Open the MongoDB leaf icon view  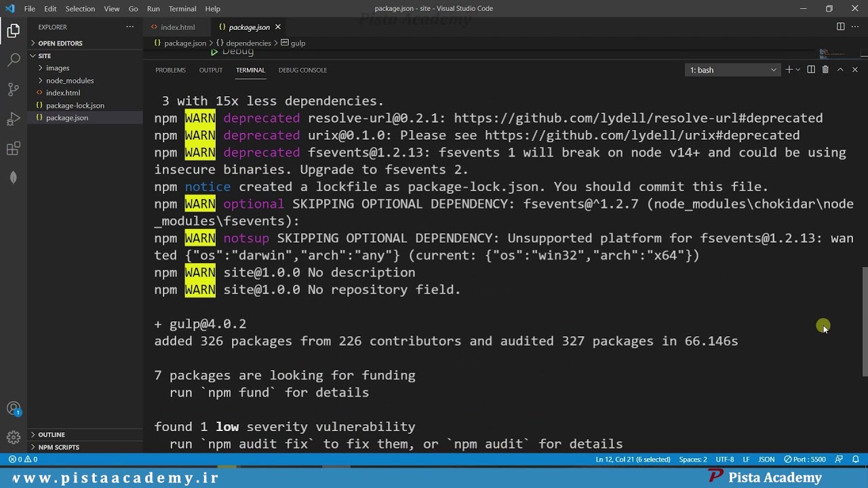14,178
